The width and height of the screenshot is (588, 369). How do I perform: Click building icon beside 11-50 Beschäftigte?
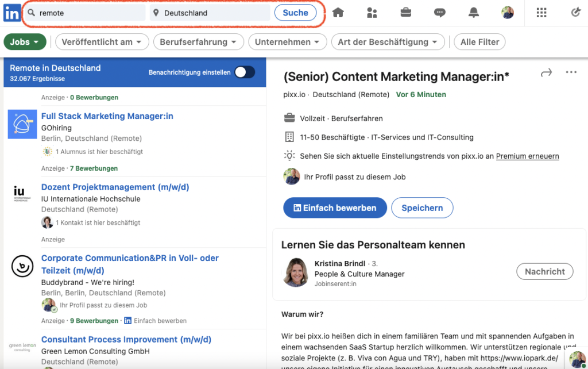(289, 137)
